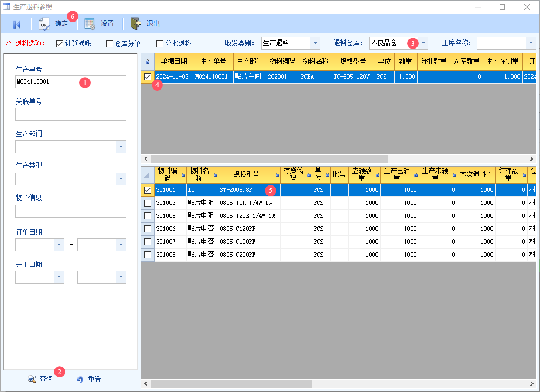Screen dimensions: 540x392
Task: Click lower grid scroll right arrow
Action: 532,383
